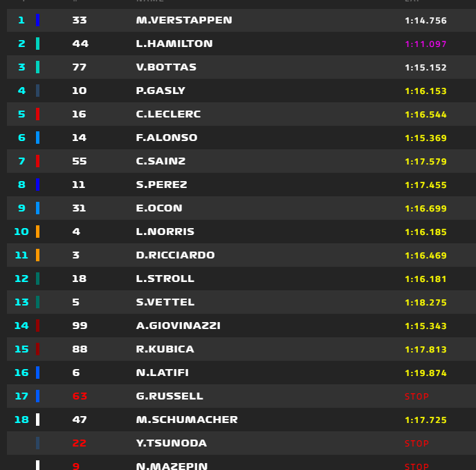Image resolution: width=476 pixels, height=470 pixels.
Task: Select lap time 1:19.874 for N.LATIFI
Action: click(x=425, y=373)
